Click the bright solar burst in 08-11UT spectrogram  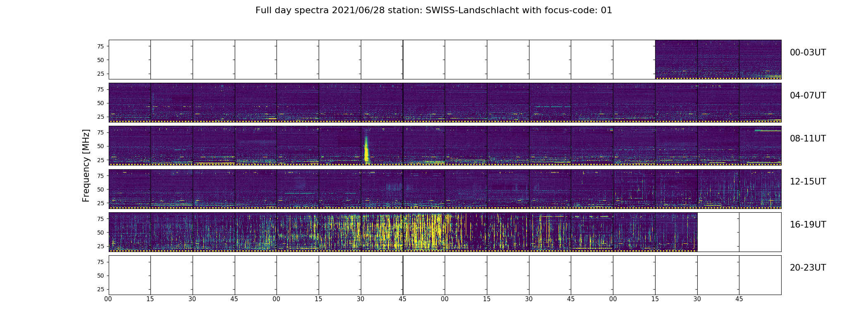[x=366, y=148]
